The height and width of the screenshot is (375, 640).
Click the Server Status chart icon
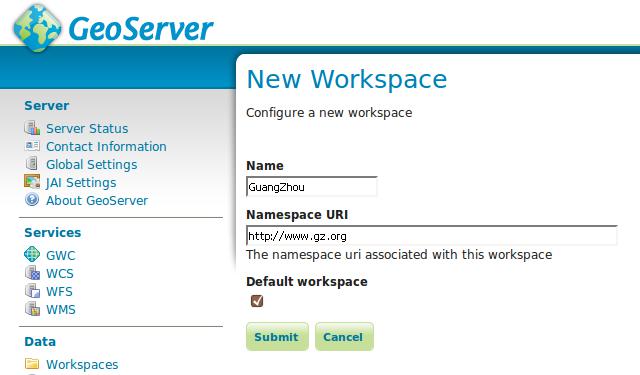pyautogui.click(x=32, y=128)
